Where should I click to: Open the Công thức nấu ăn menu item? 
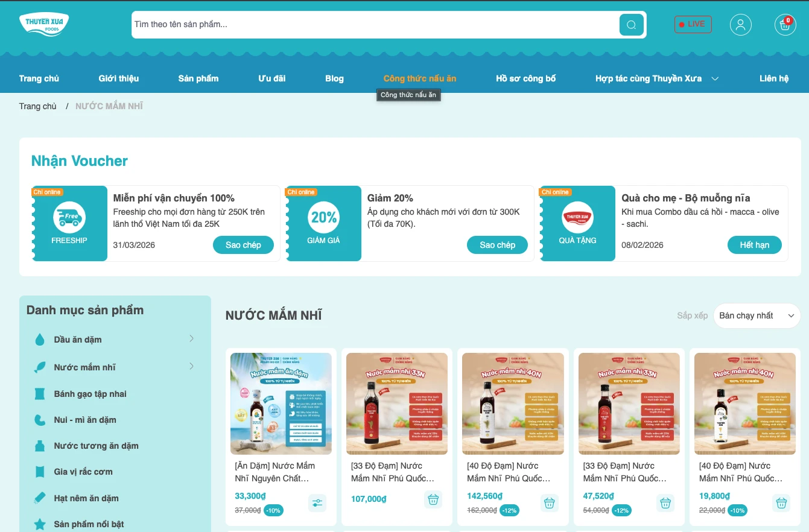(x=420, y=78)
